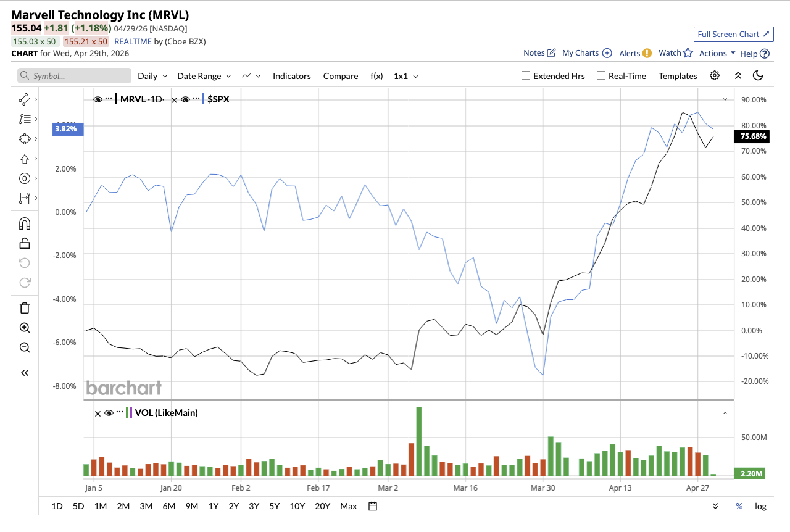Image resolution: width=790 pixels, height=532 pixels.
Task: Click the MRVL black color swatch
Action: (115, 99)
